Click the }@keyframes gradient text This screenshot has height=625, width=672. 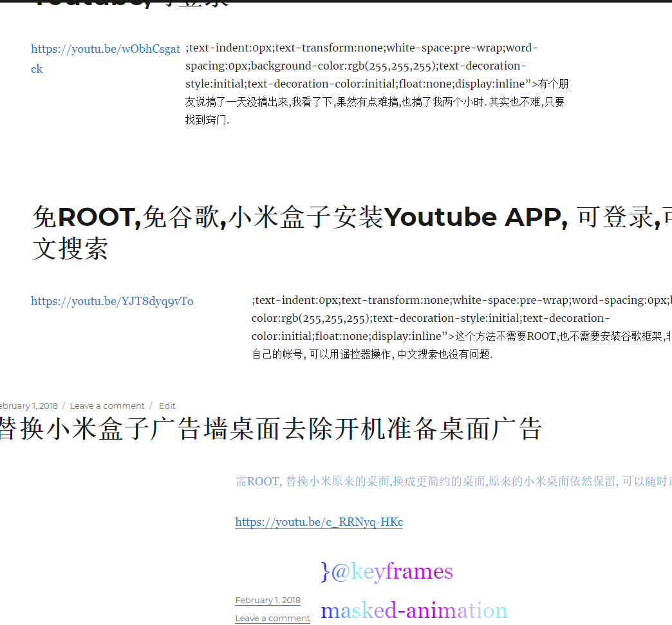[x=387, y=572]
